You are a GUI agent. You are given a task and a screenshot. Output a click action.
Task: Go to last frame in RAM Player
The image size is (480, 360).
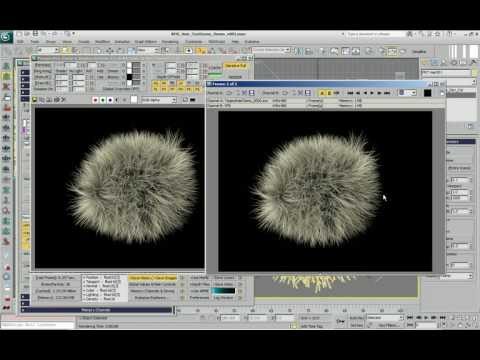tap(387, 93)
